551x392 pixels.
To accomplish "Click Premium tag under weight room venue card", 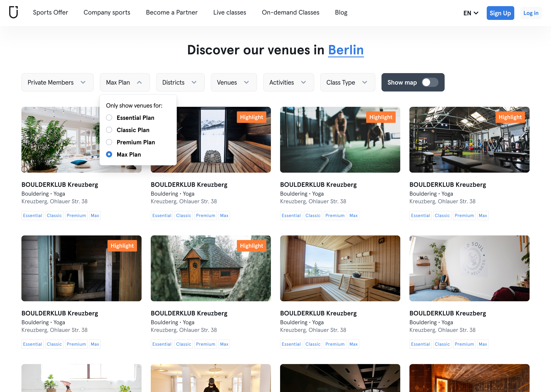I will click(x=464, y=215).
